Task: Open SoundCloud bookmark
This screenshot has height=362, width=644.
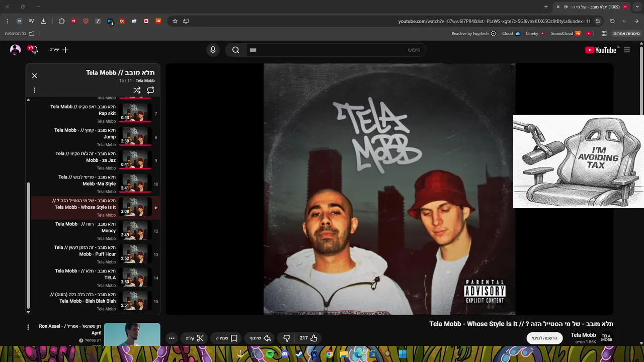Action: (566, 34)
